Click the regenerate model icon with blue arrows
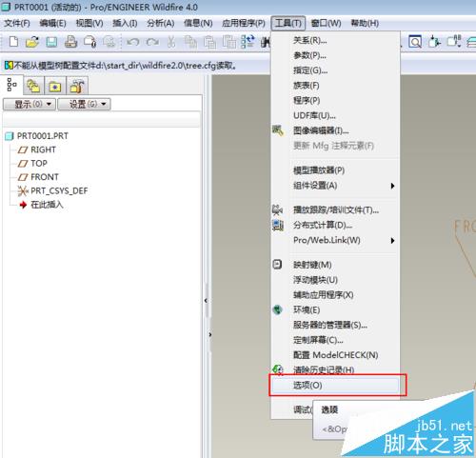The width and height of the screenshot is (476, 458). pos(248,42)
